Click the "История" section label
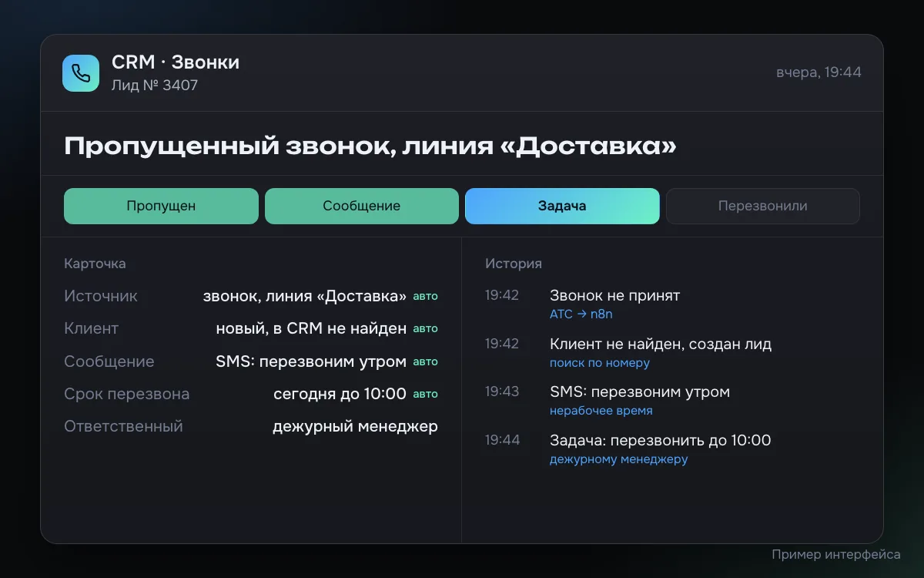 point(514,264)
